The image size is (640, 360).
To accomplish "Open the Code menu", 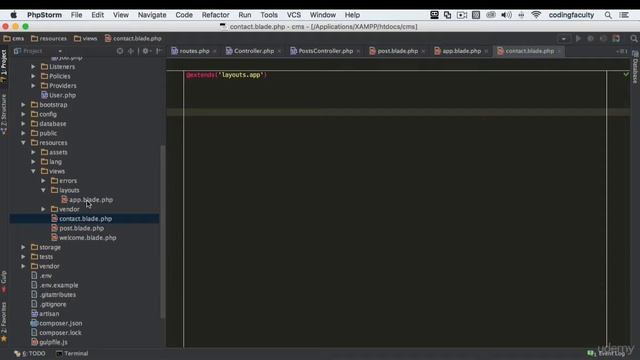I will [x=184, y=15].
